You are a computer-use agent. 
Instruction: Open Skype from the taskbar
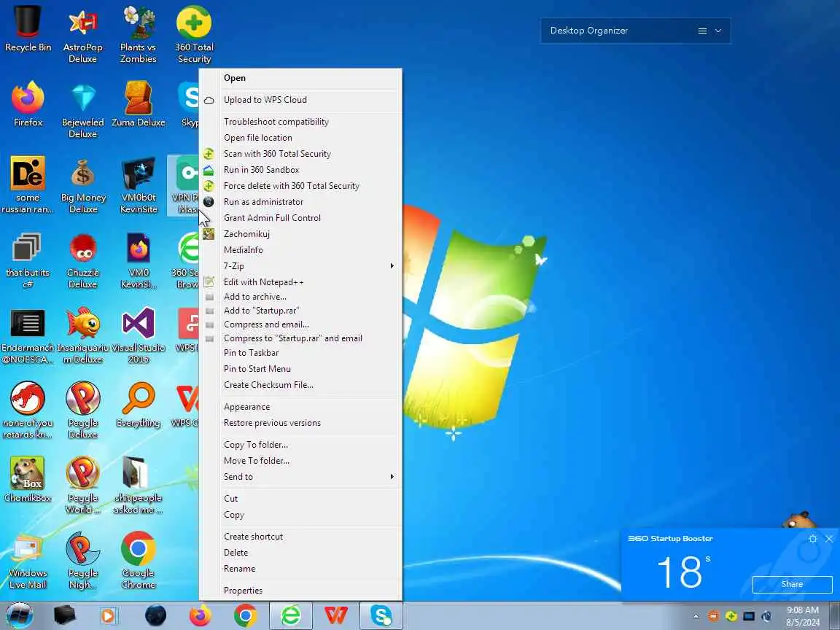(x=381, y=616)
